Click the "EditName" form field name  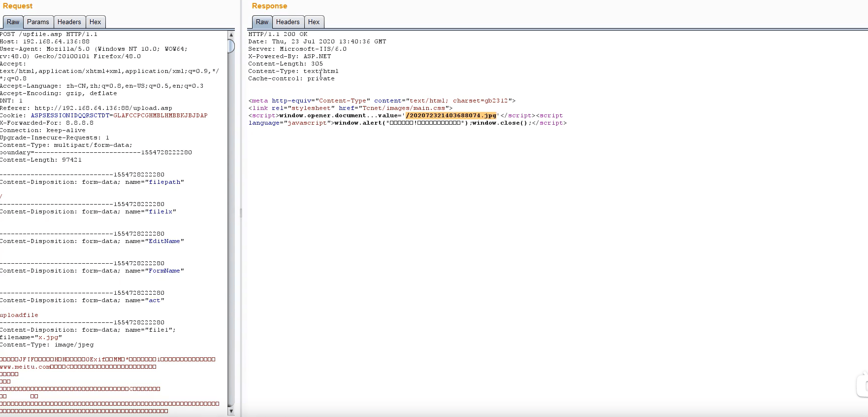[164, 241]
